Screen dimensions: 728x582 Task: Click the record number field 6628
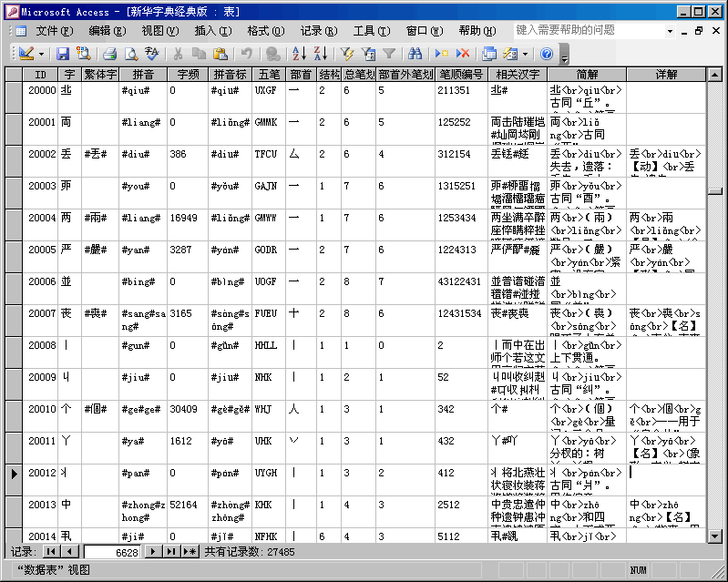(112, 552)
